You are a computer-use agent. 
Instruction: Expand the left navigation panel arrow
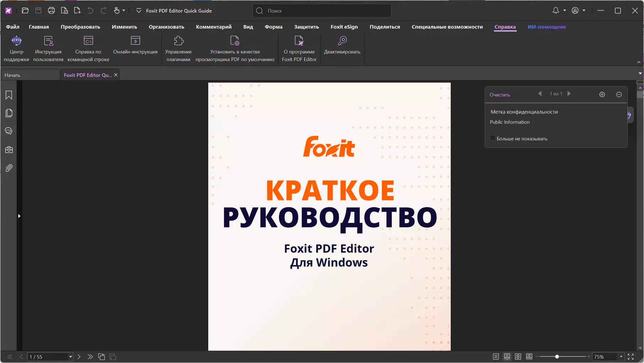(19, 216)
